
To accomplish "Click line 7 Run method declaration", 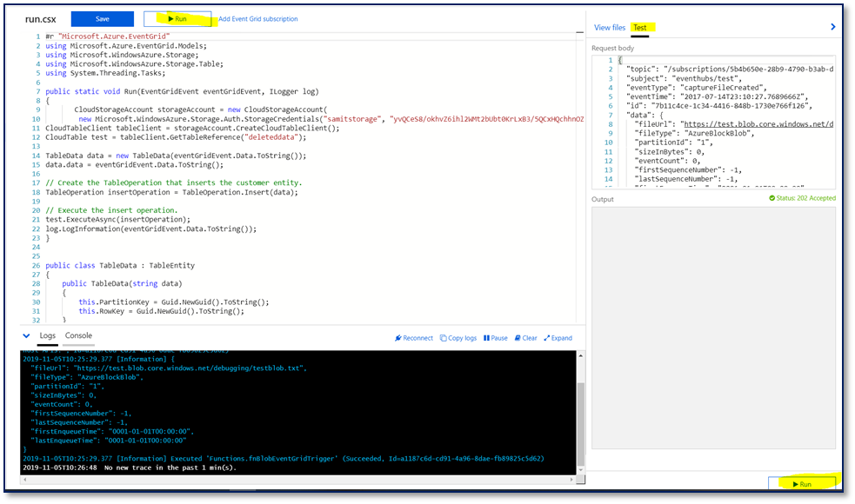I will point(182,91).
